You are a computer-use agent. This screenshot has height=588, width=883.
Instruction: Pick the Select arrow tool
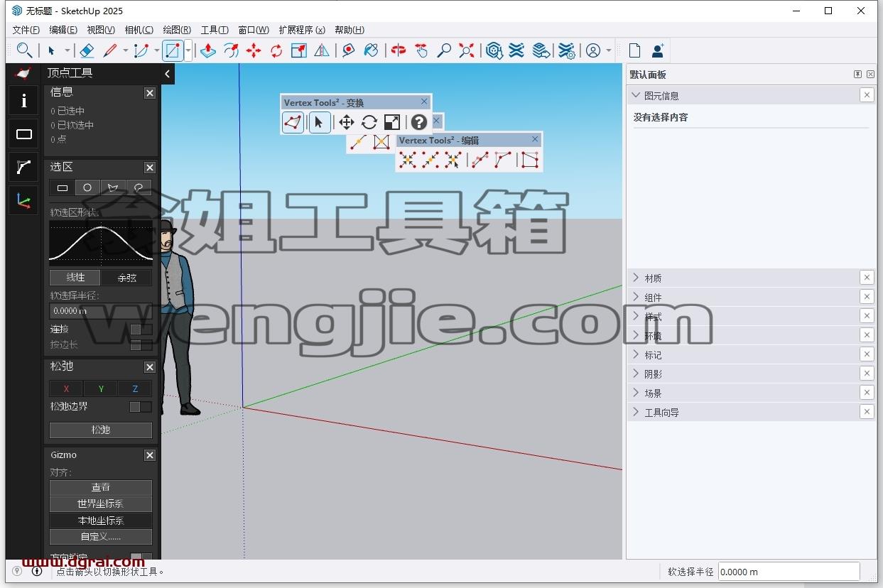pyautogui.click(x=51, y=50)
